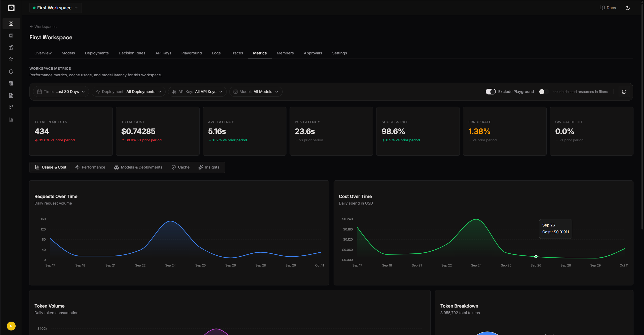
Task: Open the users icon in sidebar
Action: (x=11, y=59)
